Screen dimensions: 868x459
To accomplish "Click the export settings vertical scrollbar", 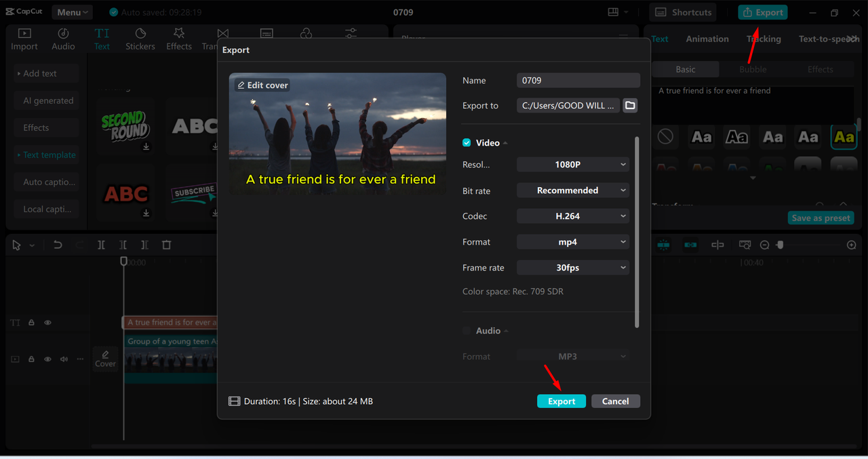I will point(637,232).
